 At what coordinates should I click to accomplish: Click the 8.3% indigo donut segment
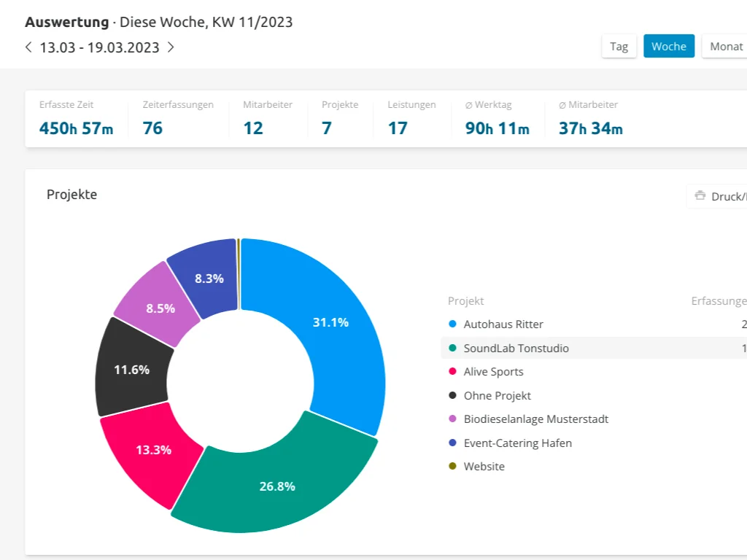coord(209,278)
